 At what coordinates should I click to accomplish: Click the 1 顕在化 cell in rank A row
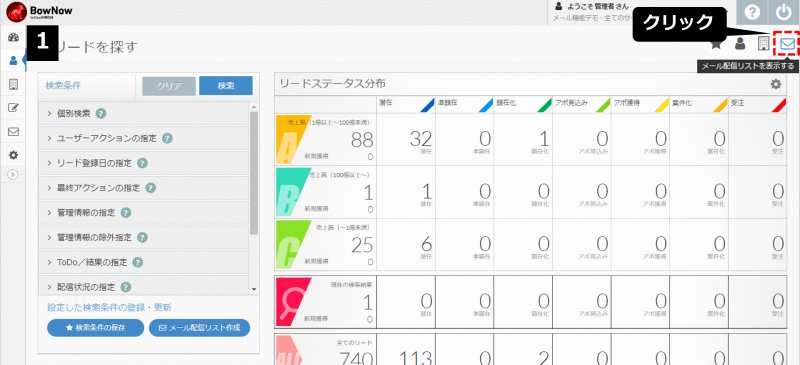pyautogui.click(x=523, y=138)
